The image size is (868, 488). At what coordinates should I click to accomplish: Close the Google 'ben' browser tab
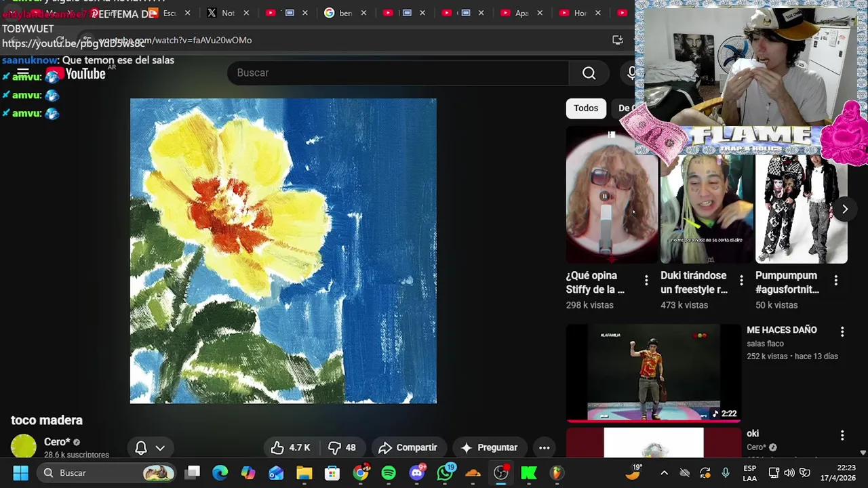click(363, 13)
